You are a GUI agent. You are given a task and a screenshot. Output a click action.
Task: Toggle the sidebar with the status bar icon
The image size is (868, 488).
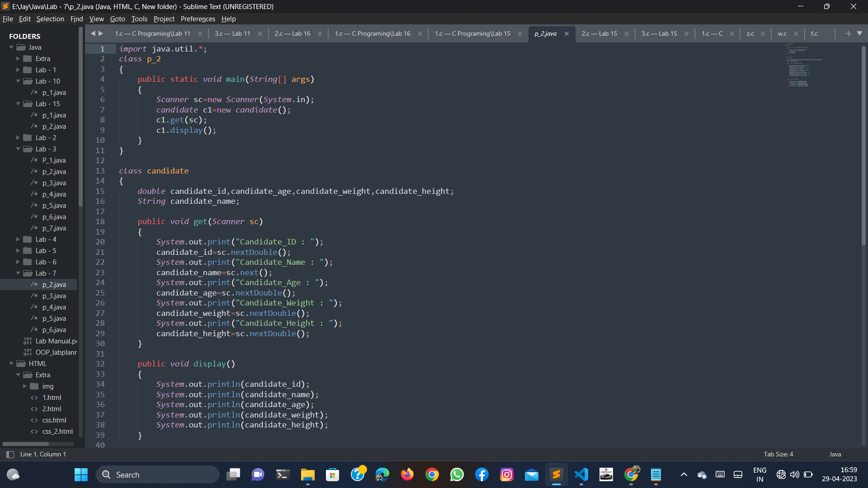coord(10,455)
